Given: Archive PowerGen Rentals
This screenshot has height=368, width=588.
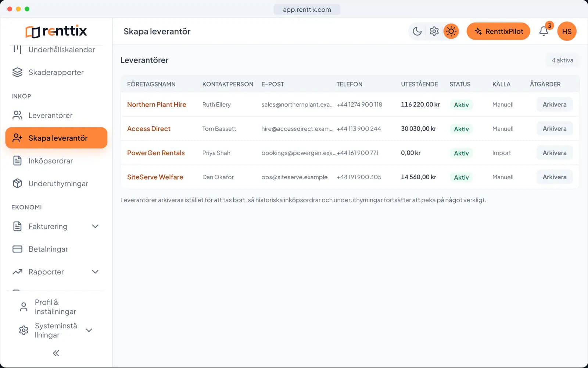Looking at the screenshot, I should tap(555, 153).
